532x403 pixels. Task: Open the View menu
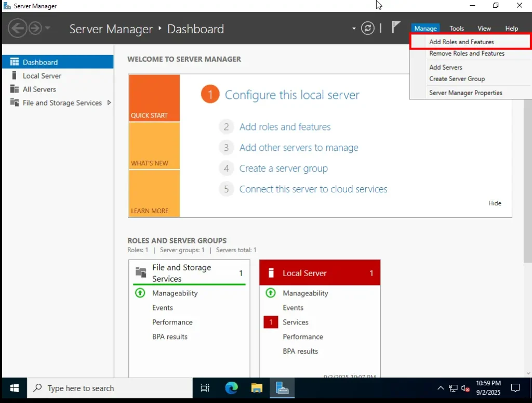click(484, 29)
